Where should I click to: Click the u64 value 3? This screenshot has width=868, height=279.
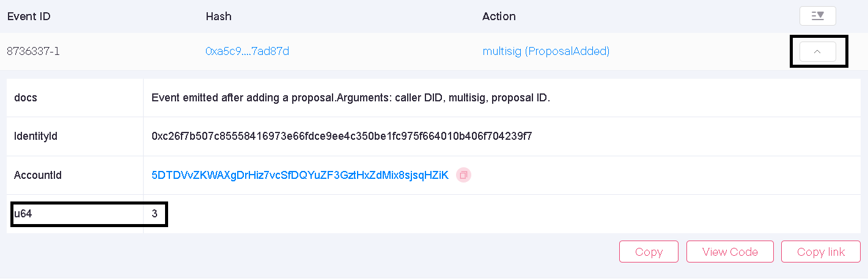[155, 214]
